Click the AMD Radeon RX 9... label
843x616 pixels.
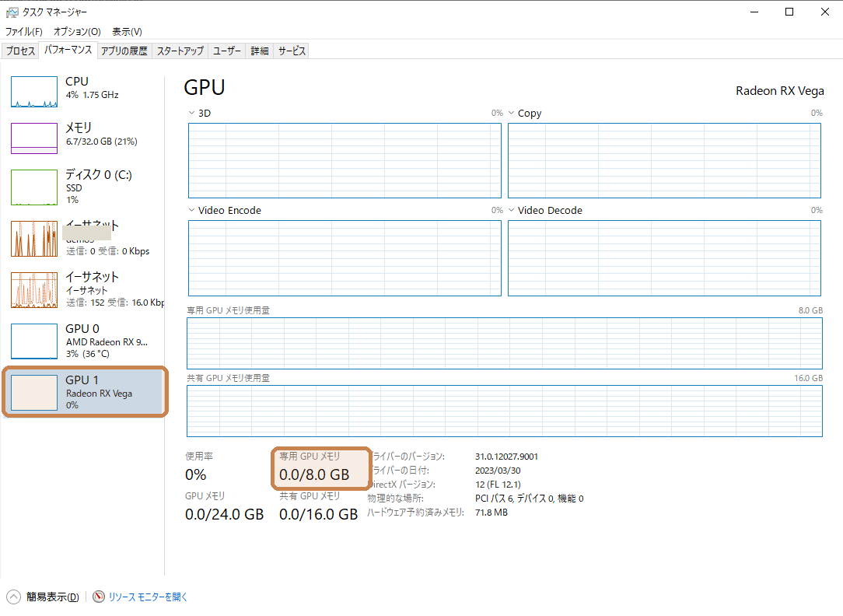pos(107,342)
